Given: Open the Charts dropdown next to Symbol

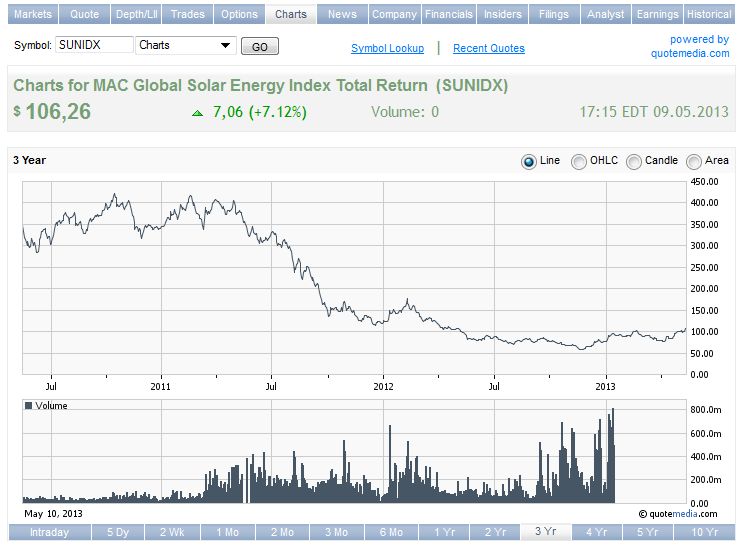Looking at the screenshot, I should (185, 46).
